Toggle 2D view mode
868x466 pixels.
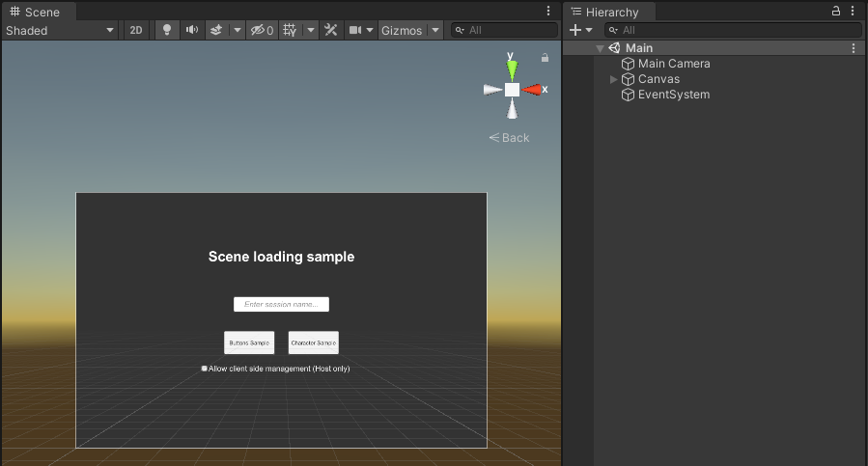pos(136,31)
